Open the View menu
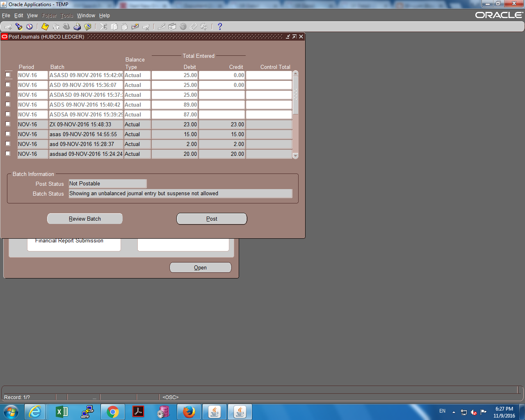 coord(32,15)
